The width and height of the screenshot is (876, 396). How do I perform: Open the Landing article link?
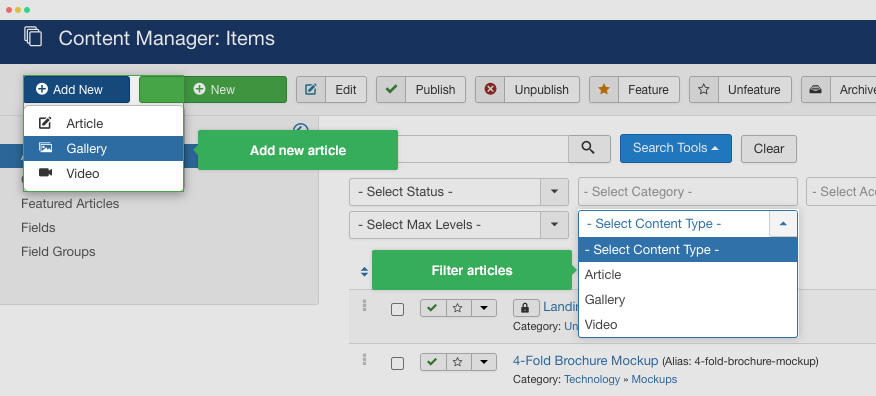pyautogui.click(x=560, y=306)
